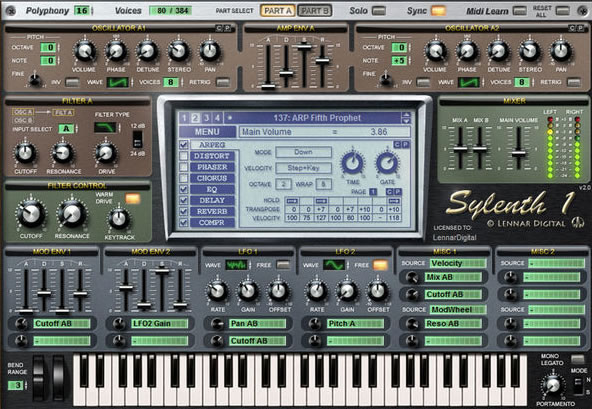Screen dimensions: 592x409
Task: Click the 12 dB / 24 dB filter slope switch
Action: 137,139
